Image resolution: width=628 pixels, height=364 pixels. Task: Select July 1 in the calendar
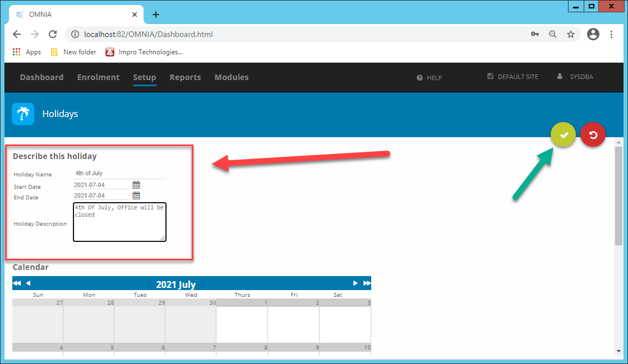[x=242, y=320]
